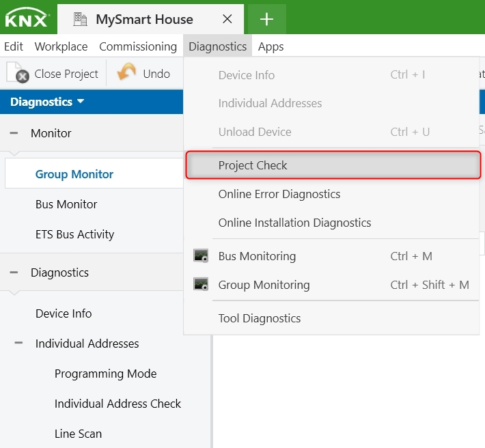
Task: Select Bus Monitor in sidebar
Action: pos(66,204)
